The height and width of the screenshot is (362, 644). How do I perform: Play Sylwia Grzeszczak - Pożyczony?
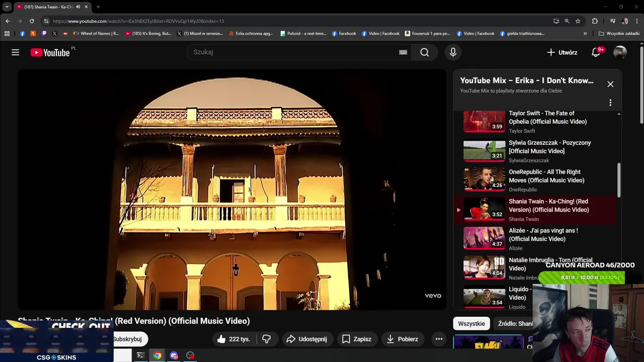pyautogui.click(x=549, y=147)
